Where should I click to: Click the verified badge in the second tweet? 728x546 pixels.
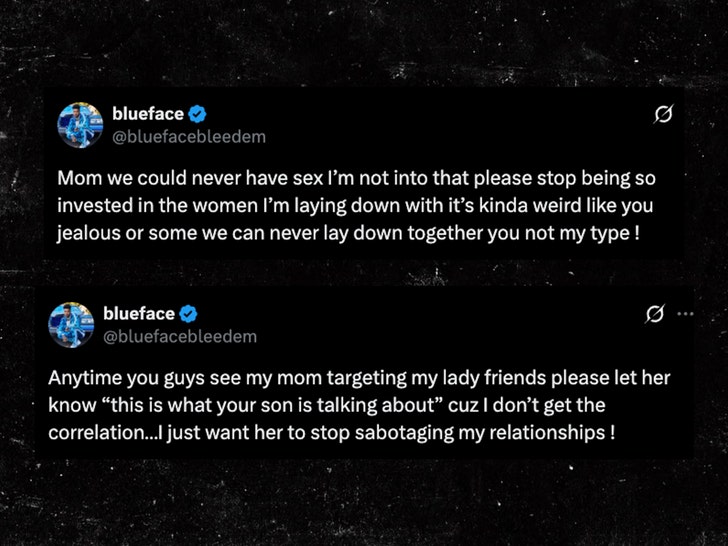189,314
